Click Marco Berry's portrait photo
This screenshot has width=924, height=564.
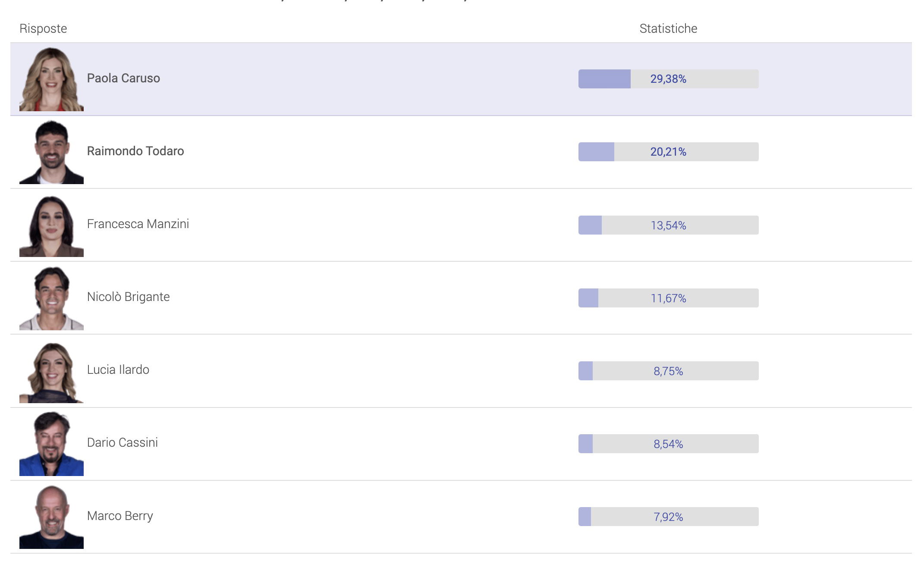(x=51, y=517)
